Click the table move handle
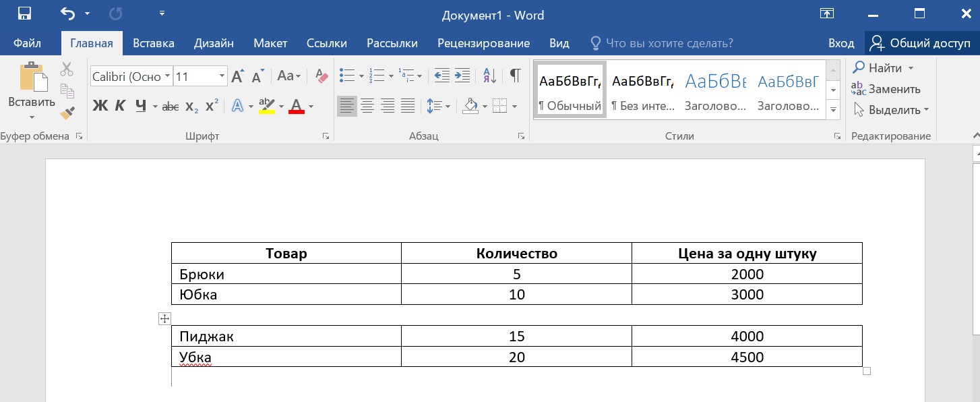 tap(164, 318)
